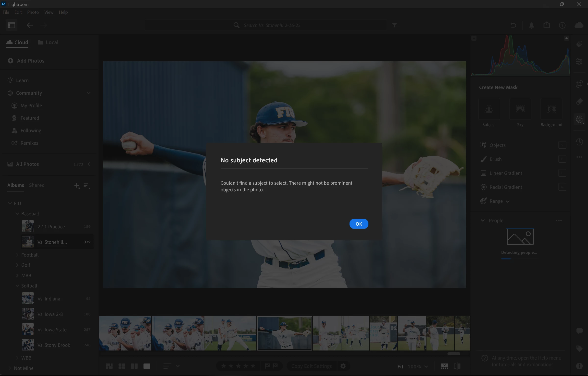Open the Crop tool in right sidebar

[579, 84]
